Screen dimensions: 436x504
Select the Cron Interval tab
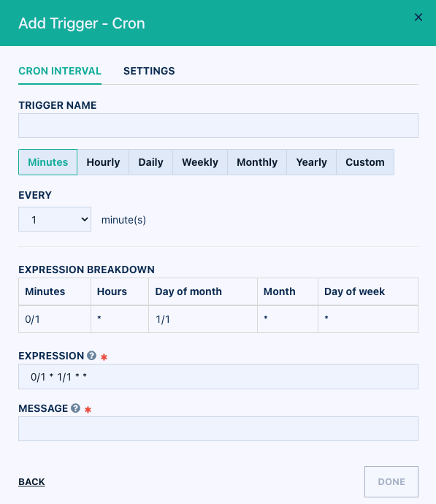coord(60,71)
